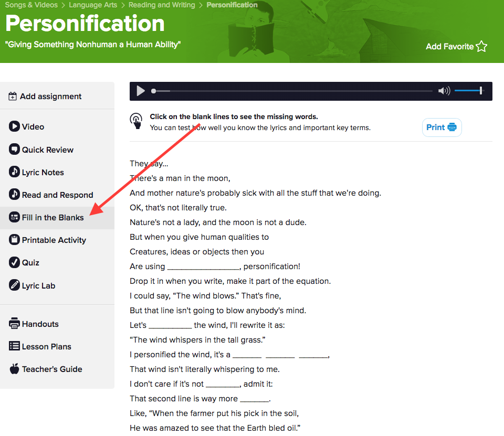The height and width of the screenshot is (436, 504).
Task: Play the Personification song audio
Action: coord(140,91)
